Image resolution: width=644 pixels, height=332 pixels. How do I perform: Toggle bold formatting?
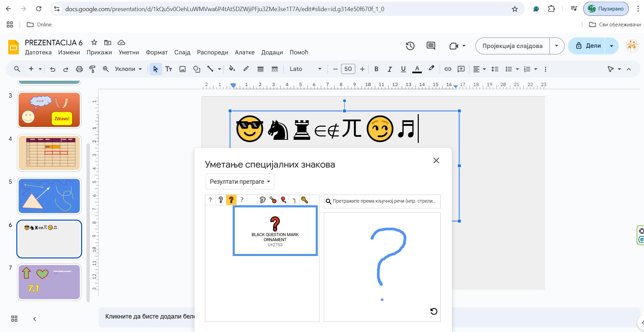[x=376, y=69]
